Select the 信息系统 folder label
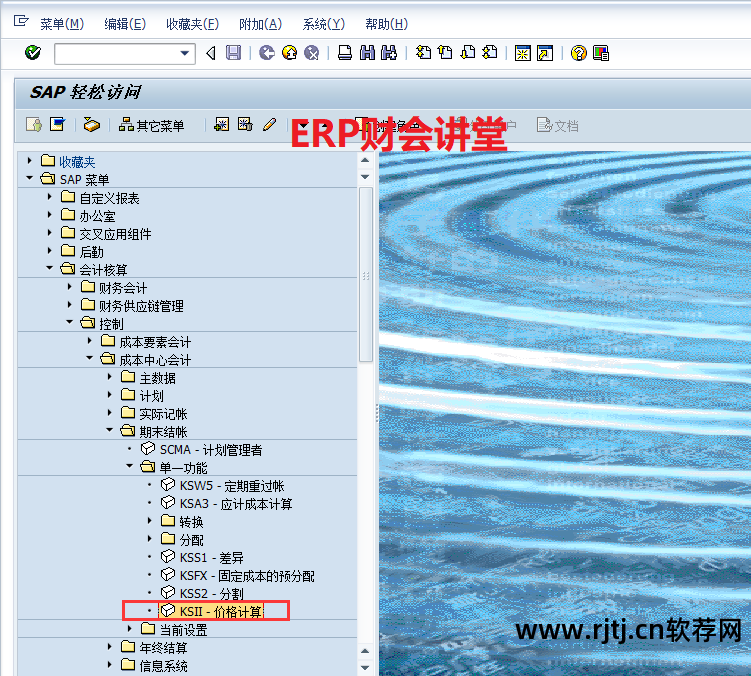The height and width of the screenshot is (676, 751). point(163,665)
